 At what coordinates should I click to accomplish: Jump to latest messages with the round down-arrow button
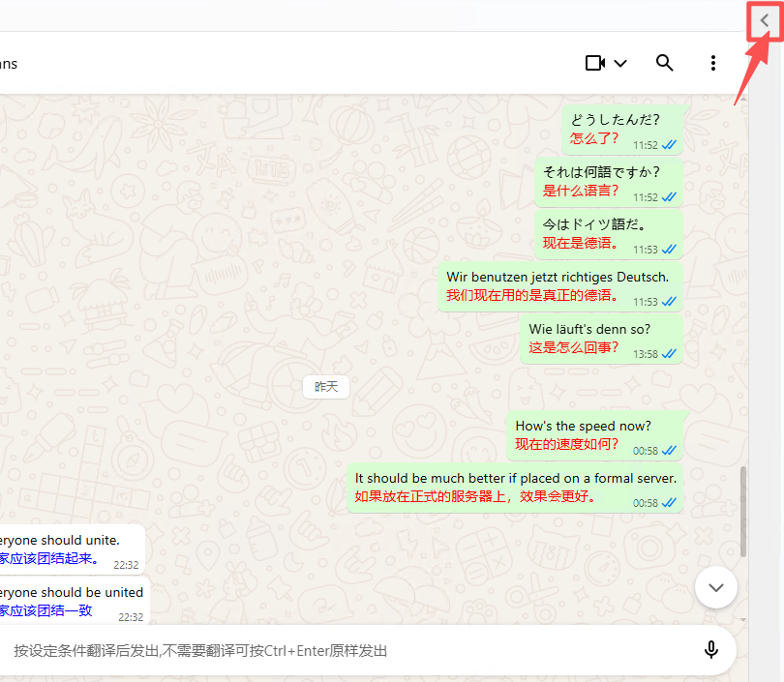coord(716,587)
